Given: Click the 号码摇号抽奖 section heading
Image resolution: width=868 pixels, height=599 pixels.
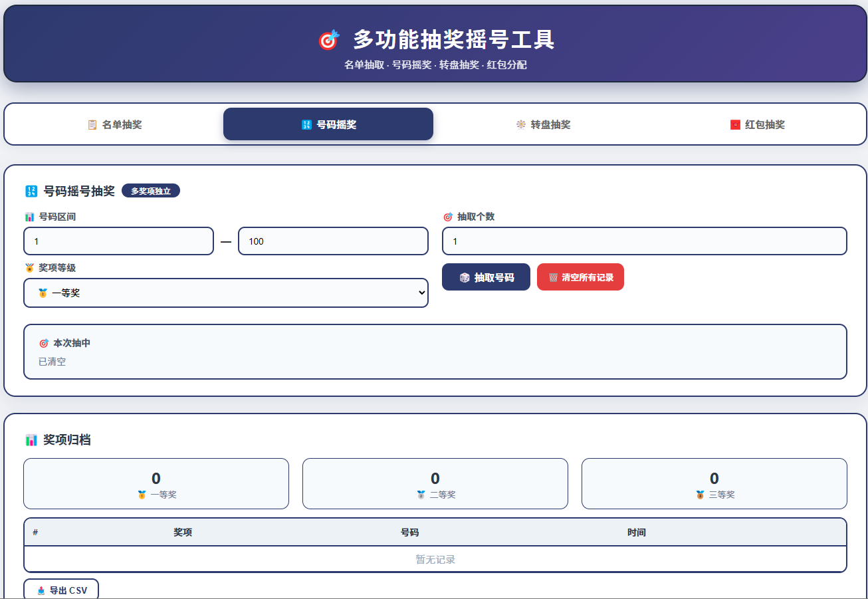Looking at the screenshot, I should 79,191.
